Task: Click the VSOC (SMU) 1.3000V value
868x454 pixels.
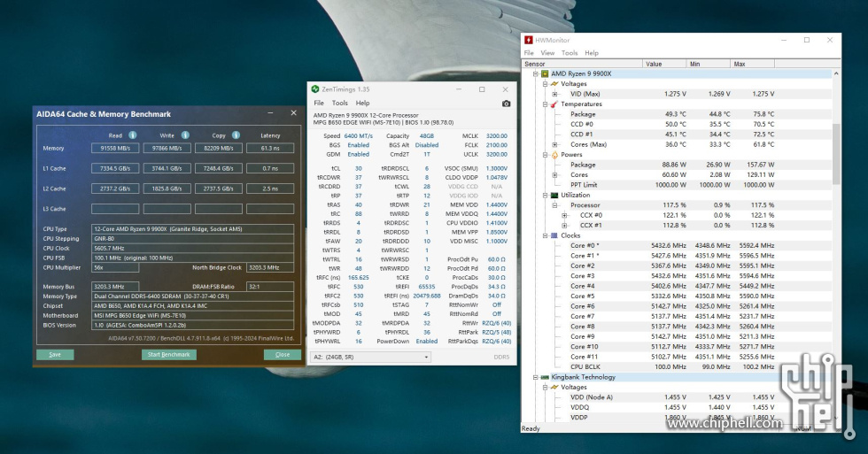Action: [x=497, y=169]
